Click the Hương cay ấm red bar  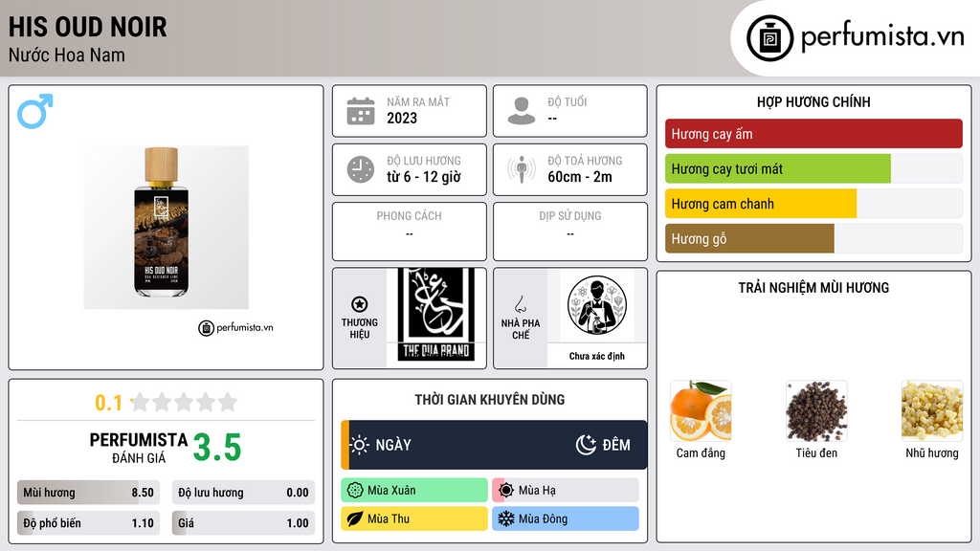tap(813, 134)
